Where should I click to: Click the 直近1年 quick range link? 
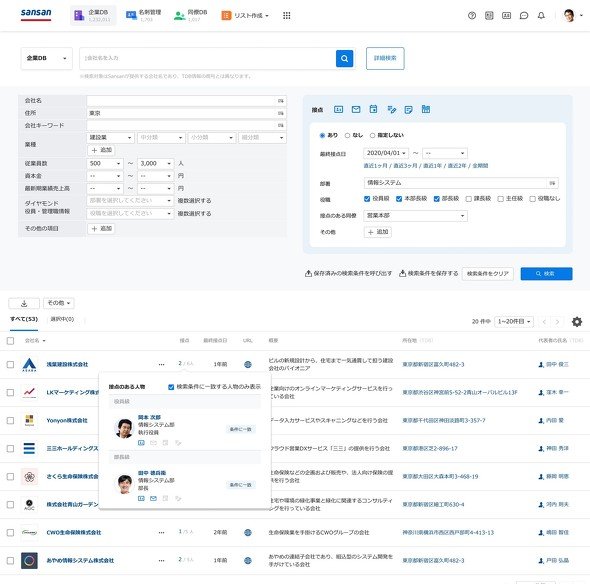point(432,166)
